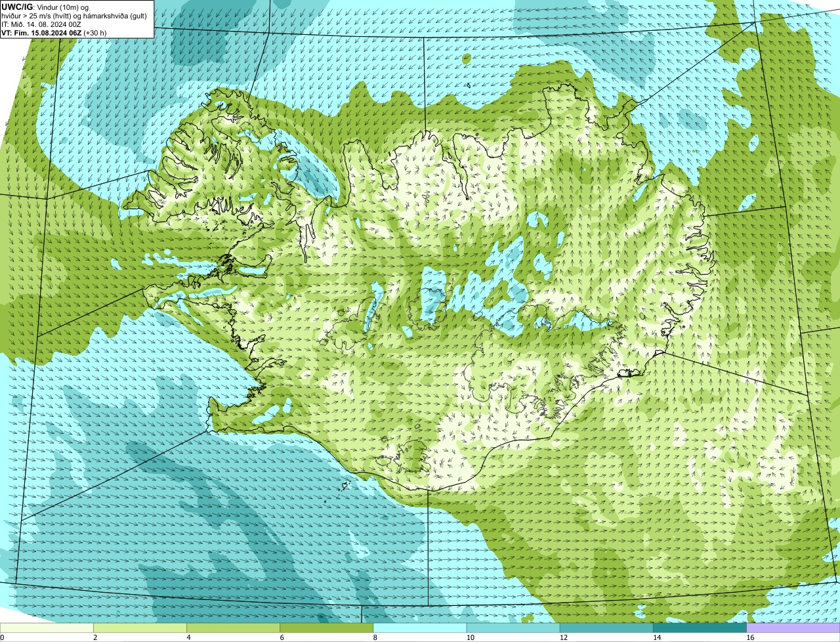Click the legend tick label '14'
Screen dimensions: 840x642
point(657,637)
